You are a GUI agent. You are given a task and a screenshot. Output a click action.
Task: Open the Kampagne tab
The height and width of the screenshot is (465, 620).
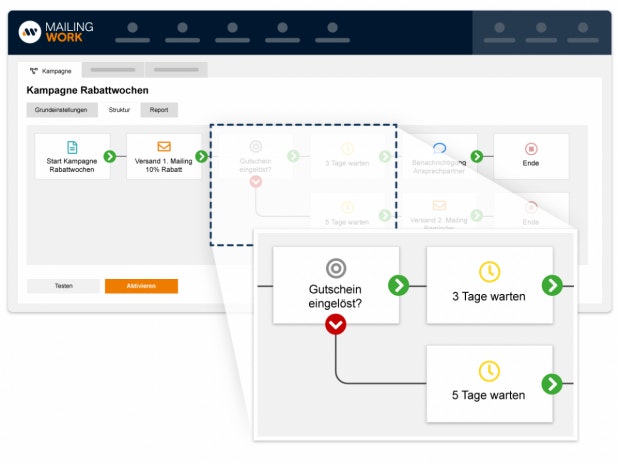[50, 71]
